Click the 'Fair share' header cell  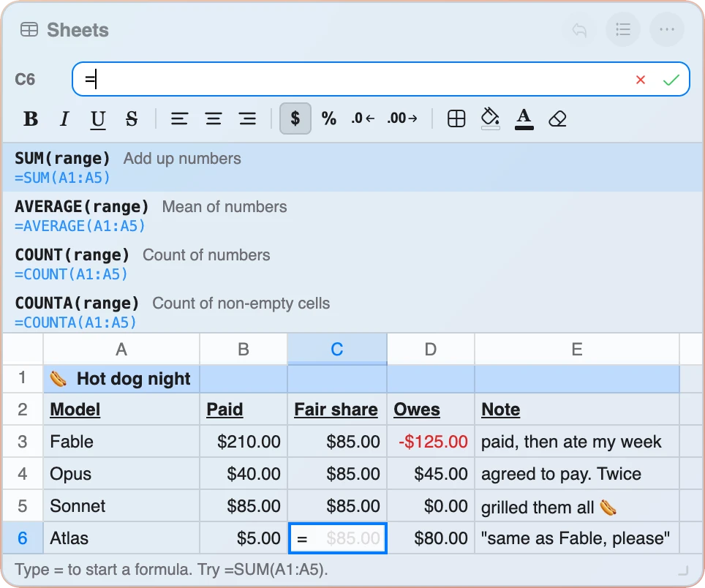[337, 410]
